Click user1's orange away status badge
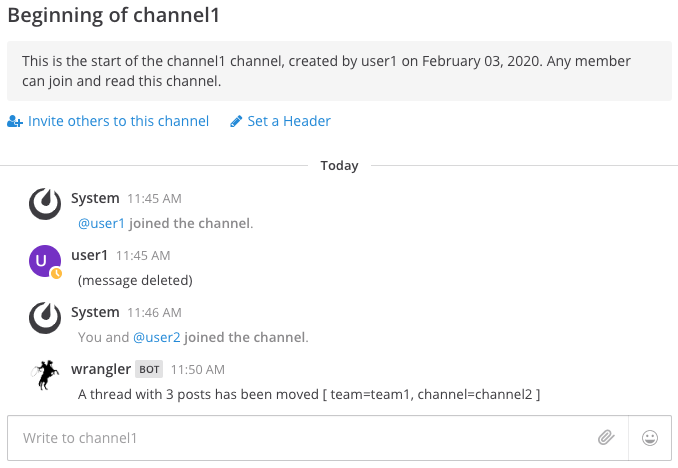Viewport: 678px width, 468px height. [x=56, y=273]
